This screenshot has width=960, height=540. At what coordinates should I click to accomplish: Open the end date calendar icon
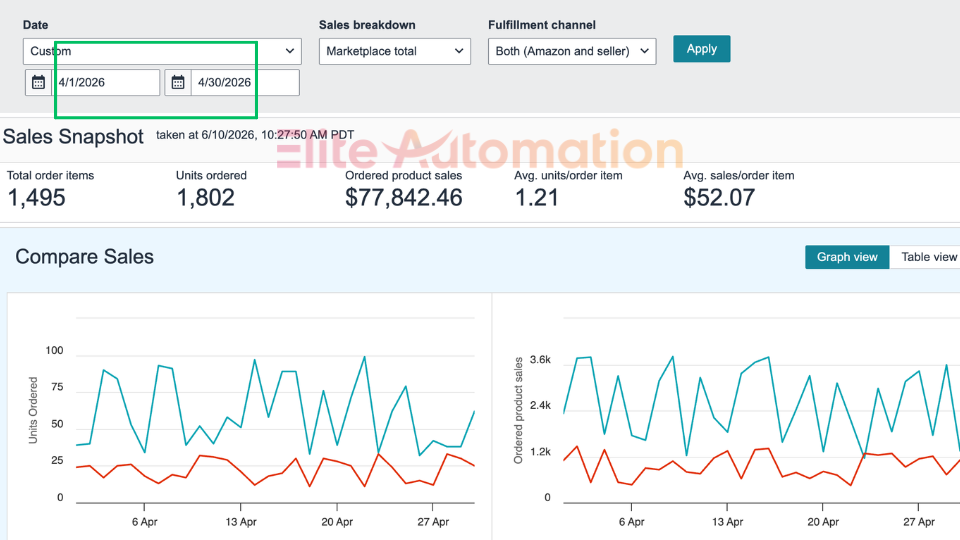(x=178, y=82)
